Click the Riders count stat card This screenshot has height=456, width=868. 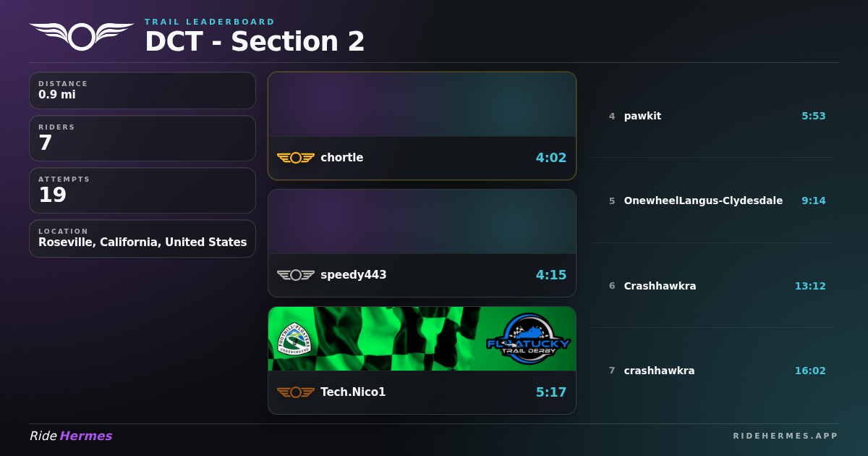[142, 138]
